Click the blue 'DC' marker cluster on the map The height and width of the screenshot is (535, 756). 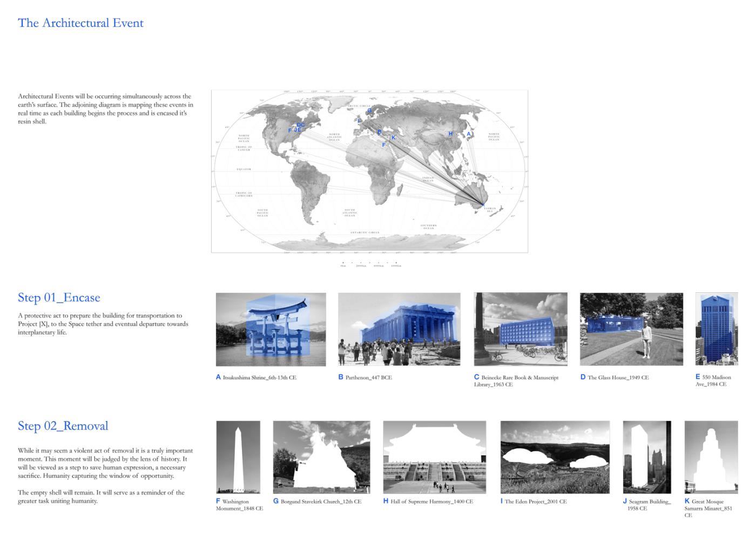tap(301, 125)
